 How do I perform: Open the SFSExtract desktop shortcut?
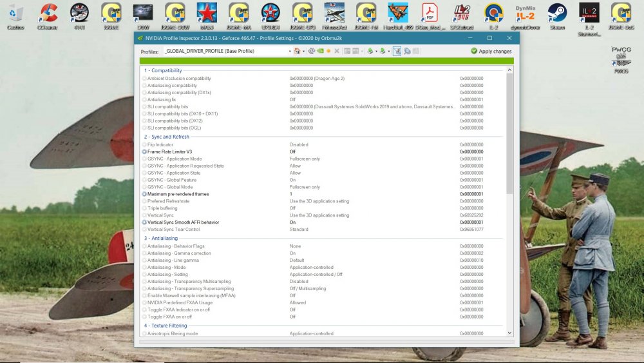pyautogui.click(x=462, y=17)
